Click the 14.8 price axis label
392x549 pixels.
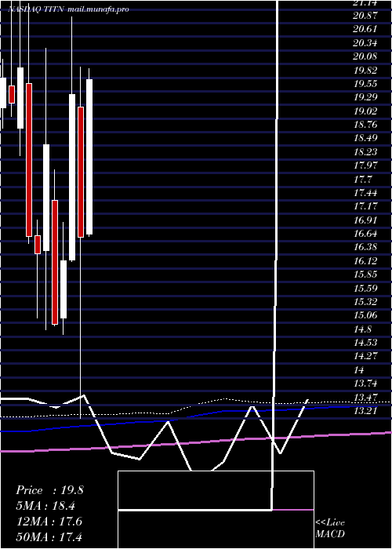(x=362, y=329)
